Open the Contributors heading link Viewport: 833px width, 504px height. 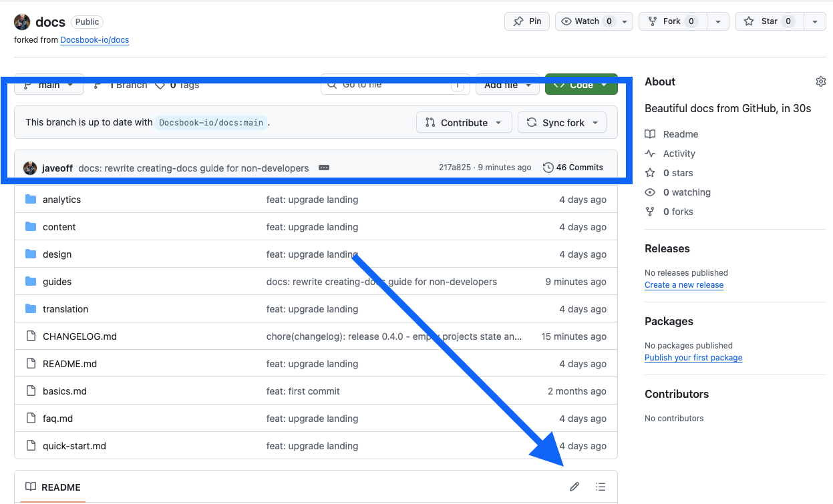pyautogui.click(x=677, y=394)
